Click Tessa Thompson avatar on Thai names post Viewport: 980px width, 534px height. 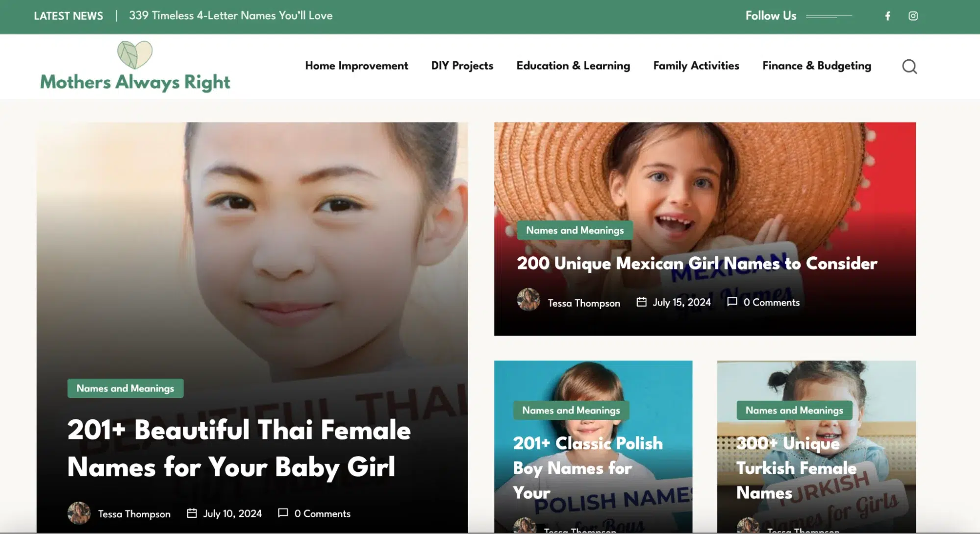click(79, 513)
